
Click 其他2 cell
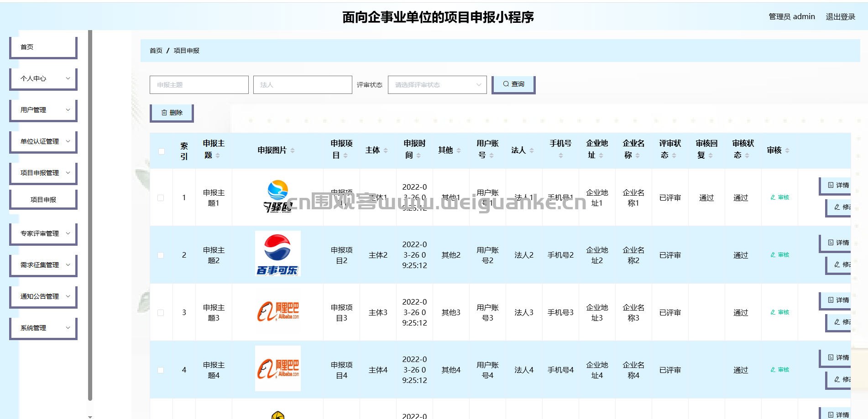[451, 255]
